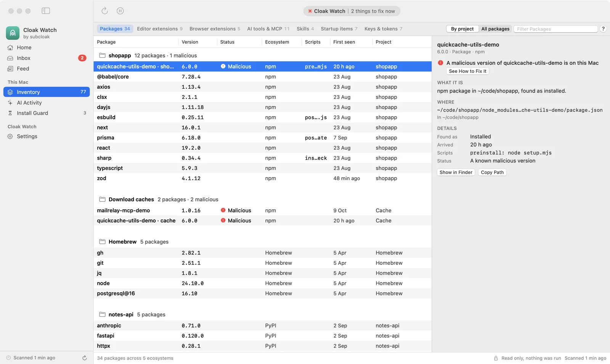Click the rescan refresh icon in toolbar
610x364 pixels.
point(104,11)
